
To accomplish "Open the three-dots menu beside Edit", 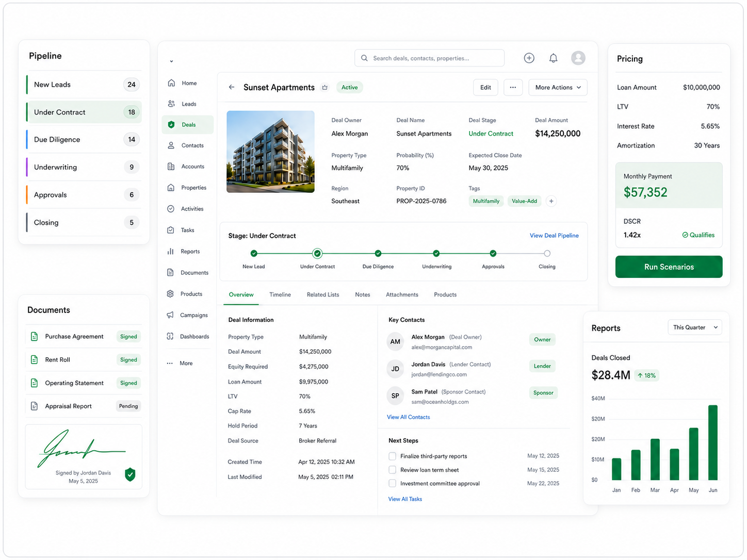I will pos(513,87).
